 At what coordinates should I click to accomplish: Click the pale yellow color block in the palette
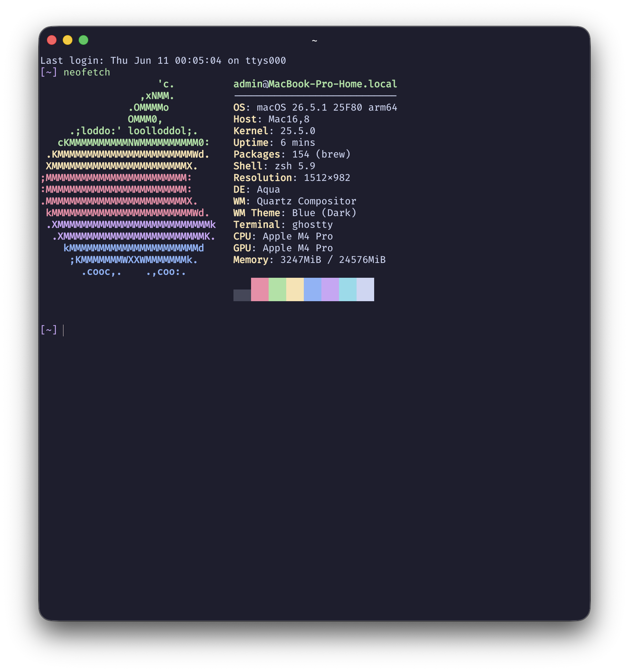(x=295, y=289)
